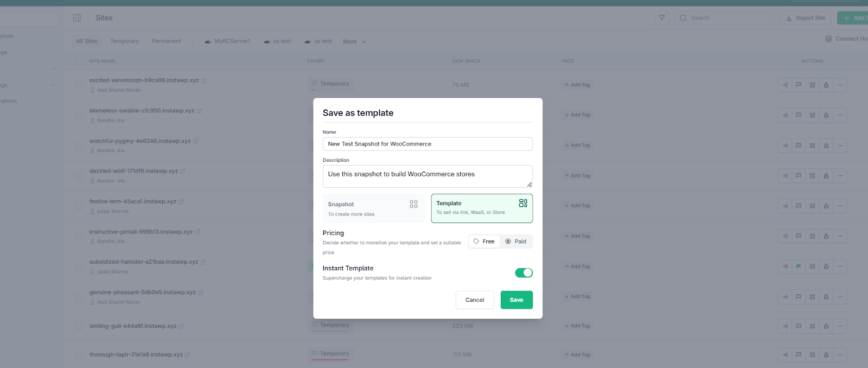Click the snapshot grid icon for excited-xenomorph site
Image resolution: width=868 pixels, height=368 pixels.
(812, 85)
